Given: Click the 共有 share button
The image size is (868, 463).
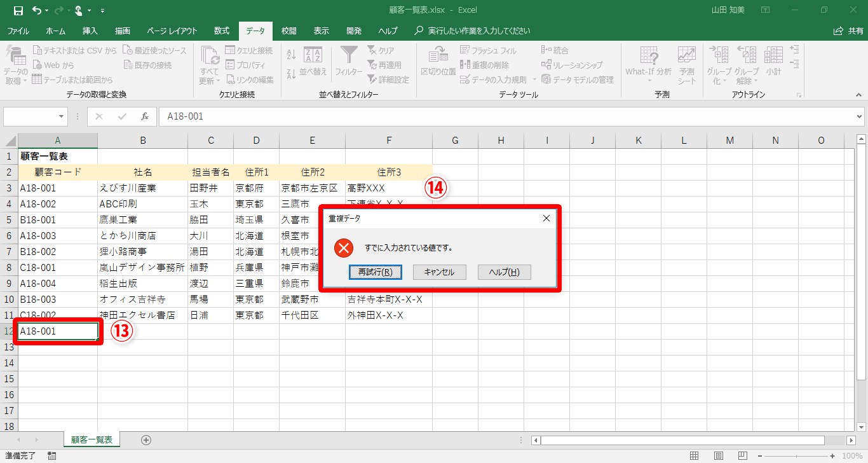Looking at the screenshot, I should click(x=848, y=31).
